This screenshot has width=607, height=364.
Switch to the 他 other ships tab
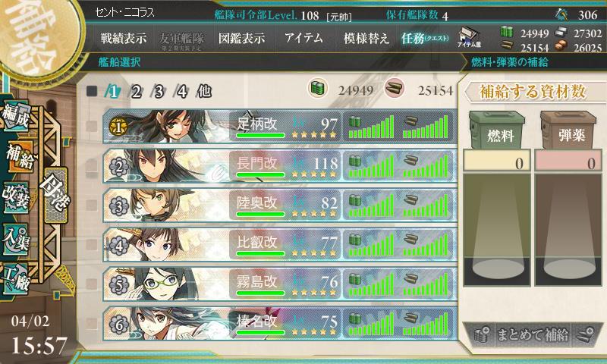(x=204, y=91)
